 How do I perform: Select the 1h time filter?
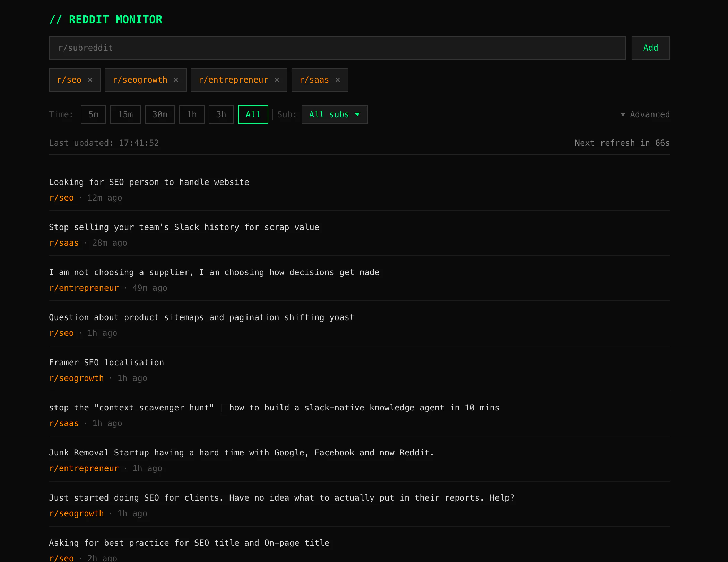[191, 114]
